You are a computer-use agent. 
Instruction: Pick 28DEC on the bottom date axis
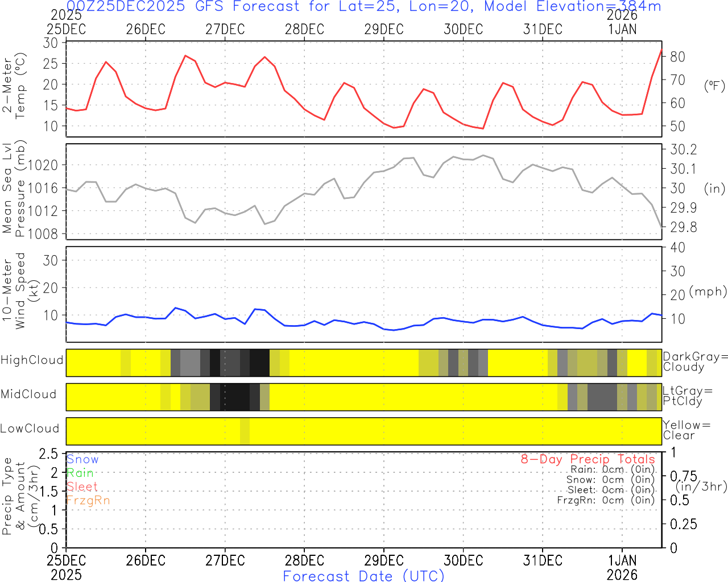click(x=304, y=560)
